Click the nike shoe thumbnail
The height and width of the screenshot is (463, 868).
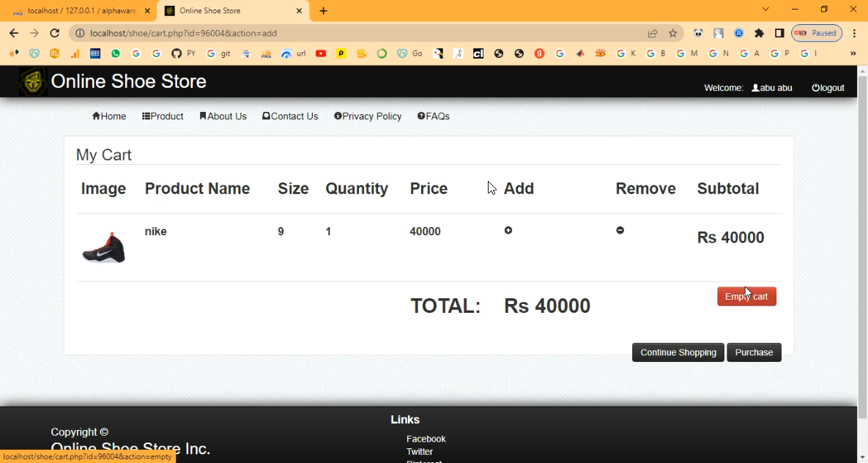click(103, 248)
